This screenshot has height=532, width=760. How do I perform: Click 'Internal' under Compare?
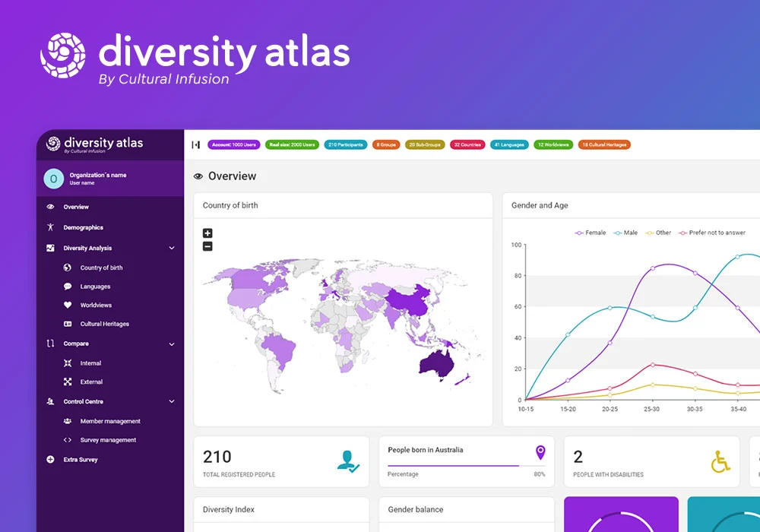click(90, 363)
